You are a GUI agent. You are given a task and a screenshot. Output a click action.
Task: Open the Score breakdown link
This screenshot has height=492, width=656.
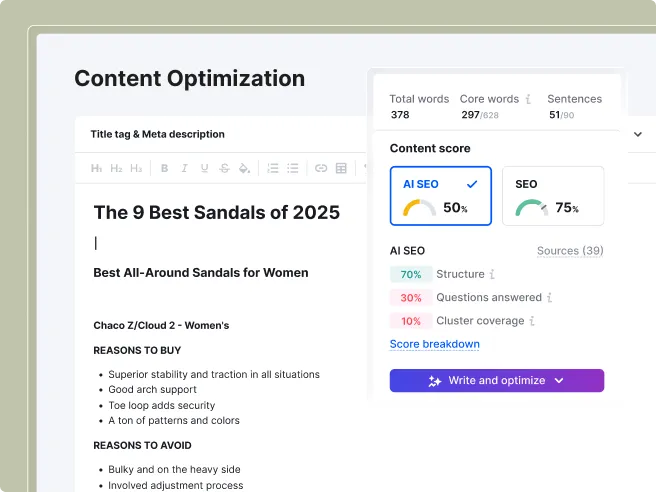pos(434,344)
